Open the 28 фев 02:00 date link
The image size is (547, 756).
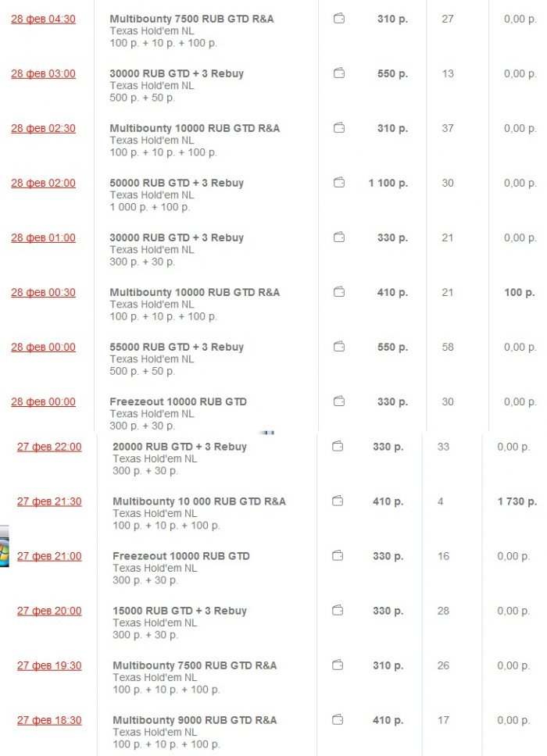(x=43, y=183)
